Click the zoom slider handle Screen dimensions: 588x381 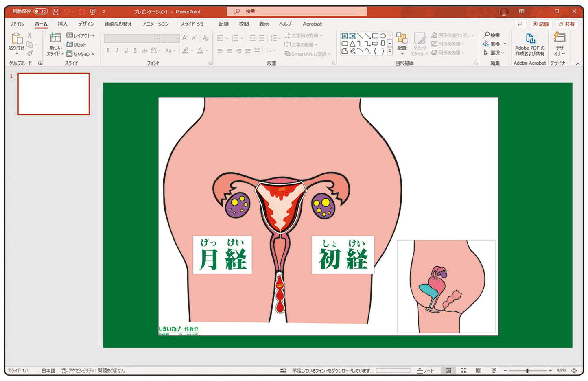pyautogui.click(x=527, y=370)
